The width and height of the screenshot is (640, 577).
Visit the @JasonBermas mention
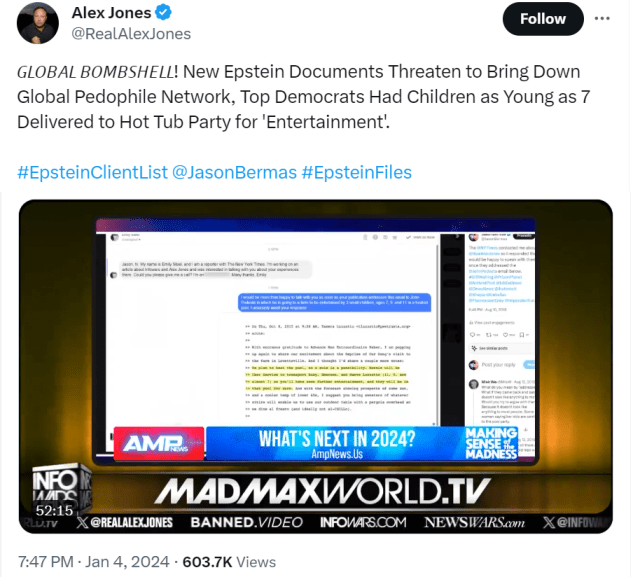[x=234, y=172]
